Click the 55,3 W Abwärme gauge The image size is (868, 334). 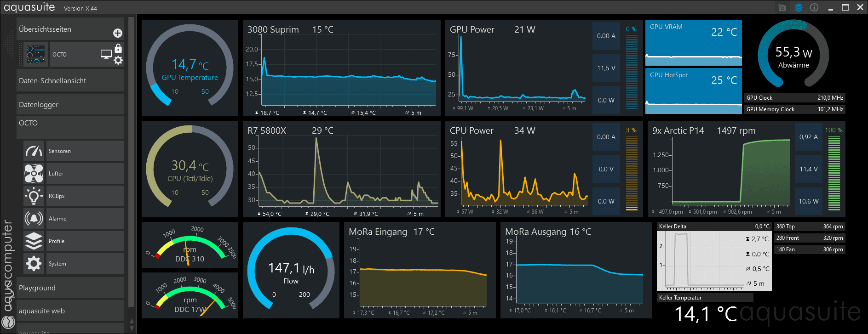793,54
